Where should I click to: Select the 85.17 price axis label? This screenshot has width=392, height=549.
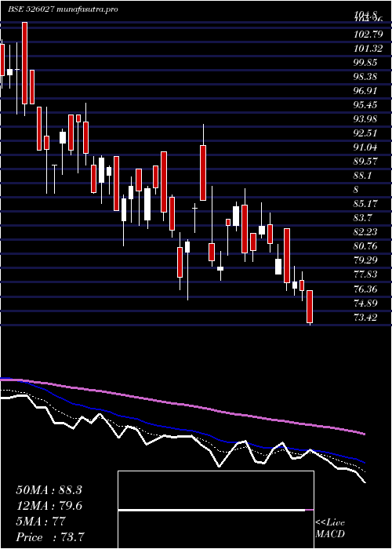[366, 204]
